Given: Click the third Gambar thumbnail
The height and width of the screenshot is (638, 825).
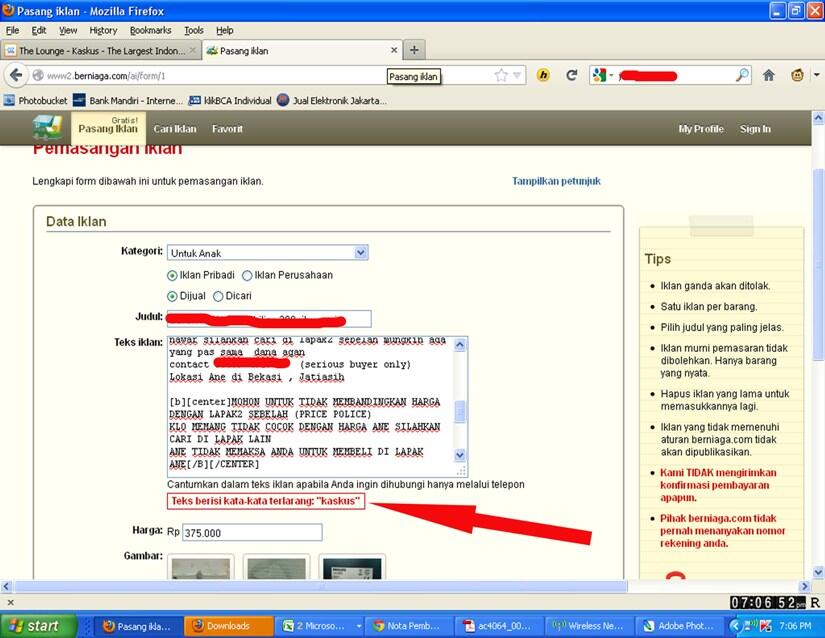Looking at the screenshot, I should [352, 568].
